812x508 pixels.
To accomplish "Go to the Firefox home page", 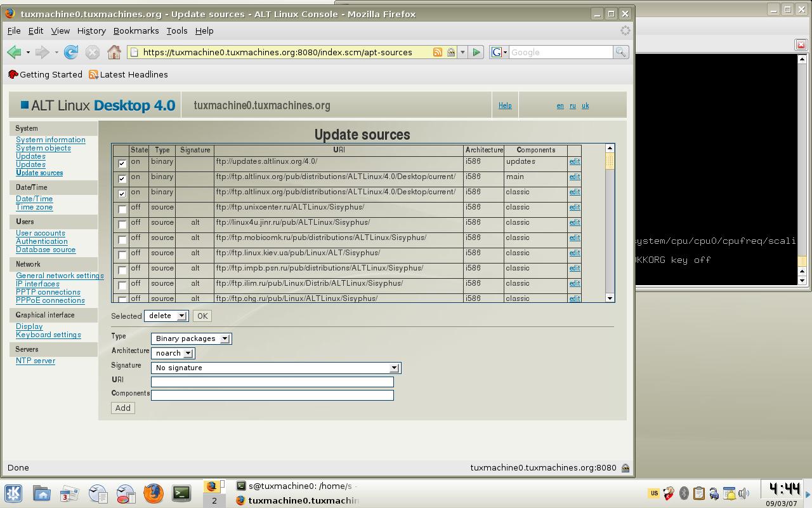I will 114,53.
